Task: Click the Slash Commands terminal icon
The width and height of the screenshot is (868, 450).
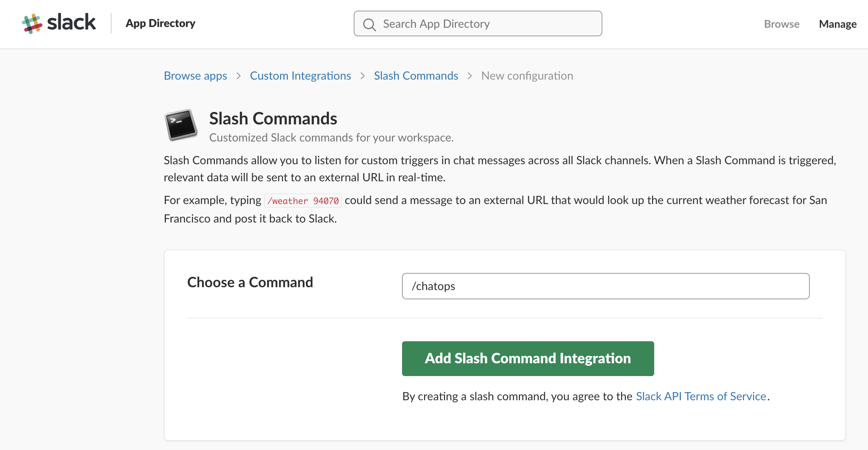Action: click(x=181, y=125)
